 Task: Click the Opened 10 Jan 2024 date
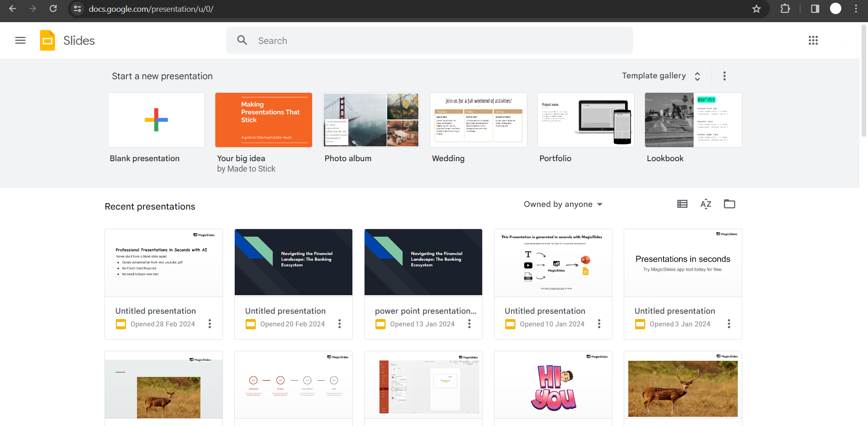pyautogui.click(x=552, y=324)
